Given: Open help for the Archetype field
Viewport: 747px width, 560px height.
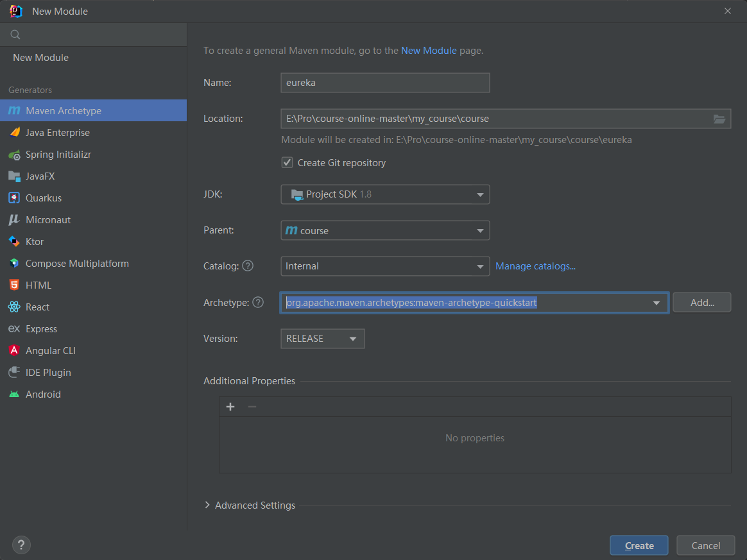Looking at the screenshot, I should (258, 302).
